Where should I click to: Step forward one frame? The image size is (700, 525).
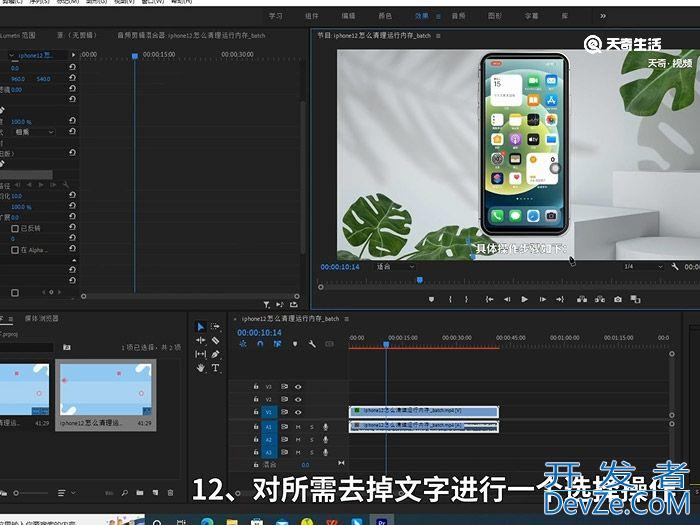[x=542, y=300]
